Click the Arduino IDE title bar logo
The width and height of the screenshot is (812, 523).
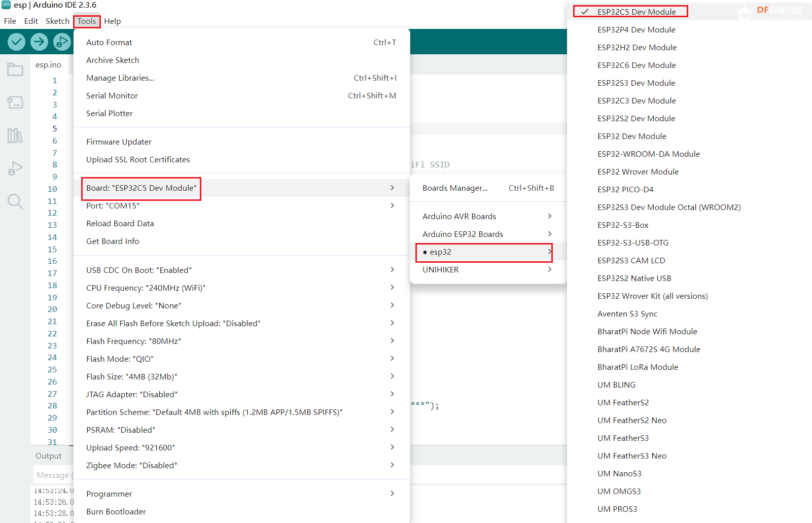tap(6, 5)
